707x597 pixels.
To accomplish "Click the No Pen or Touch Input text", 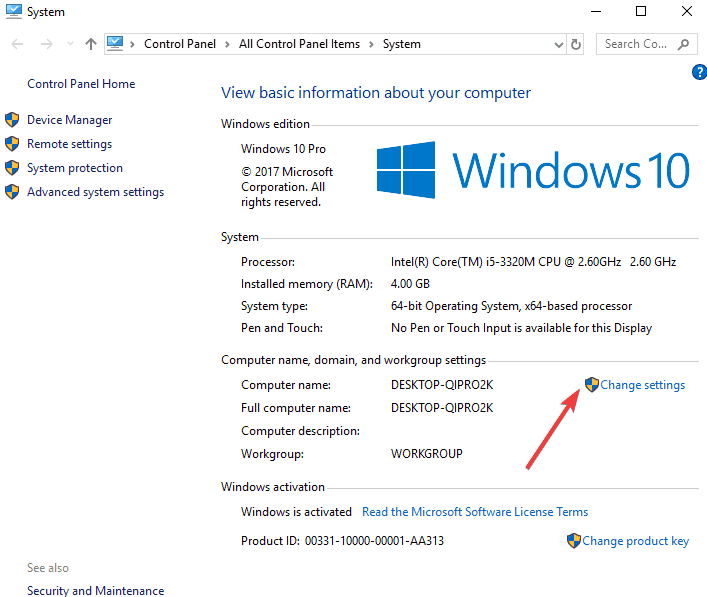I will (x=521, y=328).
